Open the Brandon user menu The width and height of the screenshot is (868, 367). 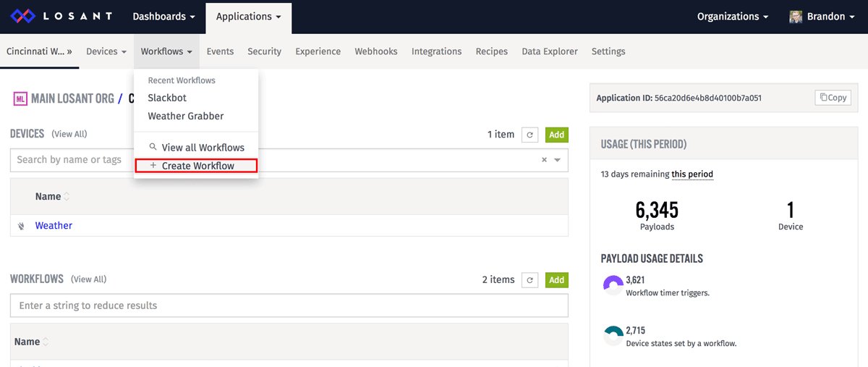(822, 17)
